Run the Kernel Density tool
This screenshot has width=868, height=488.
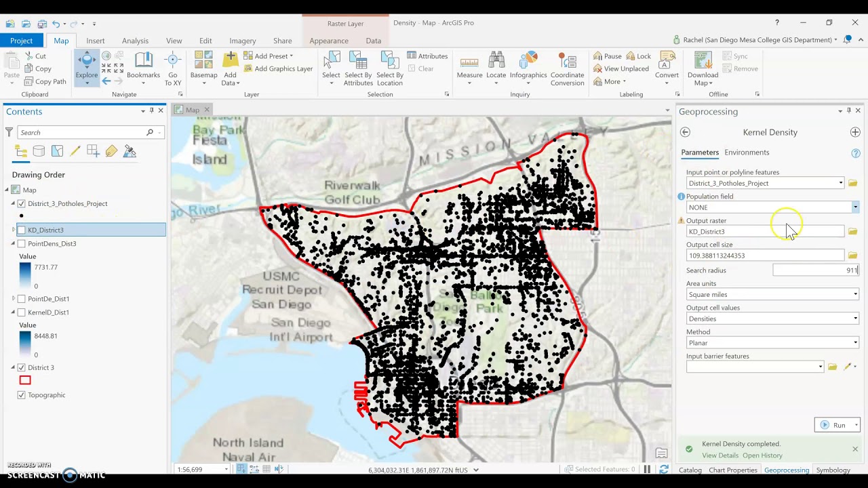click(x=833, y=425)
